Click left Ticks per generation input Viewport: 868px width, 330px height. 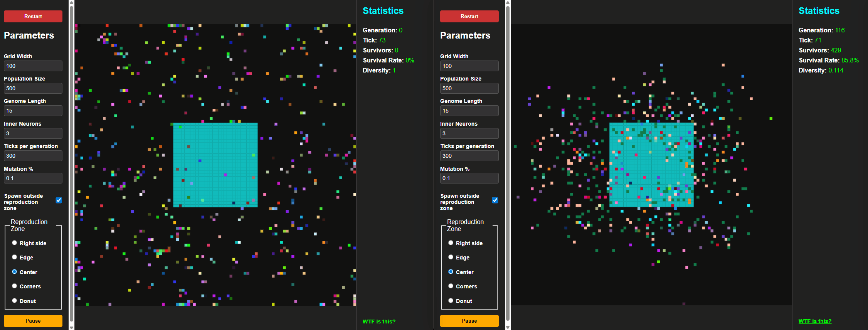[33, 156]
